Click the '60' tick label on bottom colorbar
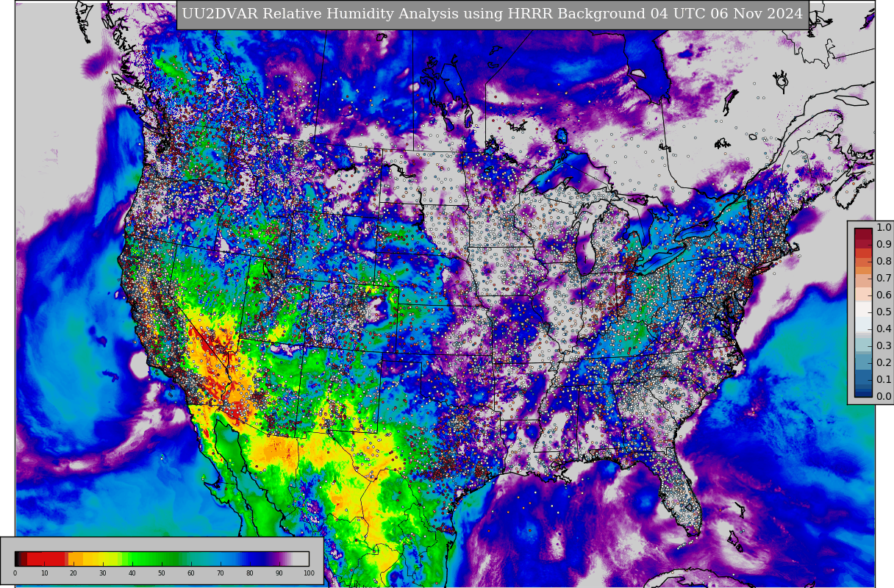The width and height of the screenshot is (894, 588). tap(191, 573)
